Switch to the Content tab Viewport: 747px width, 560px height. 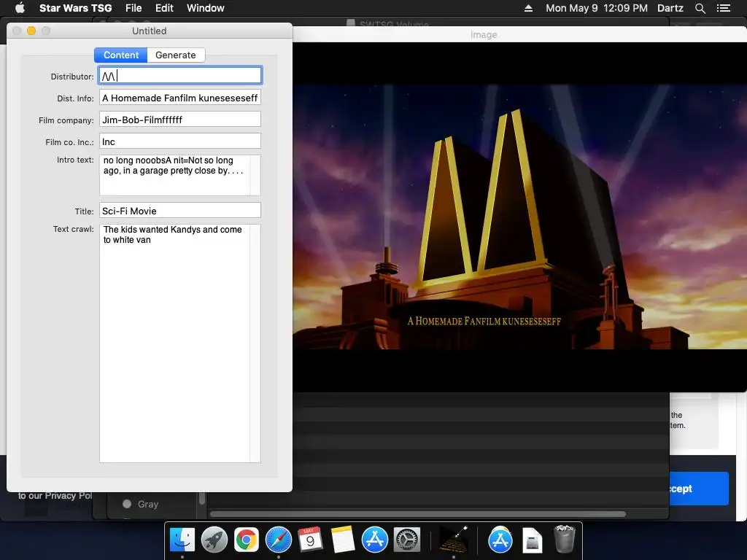tap(121, 55)
